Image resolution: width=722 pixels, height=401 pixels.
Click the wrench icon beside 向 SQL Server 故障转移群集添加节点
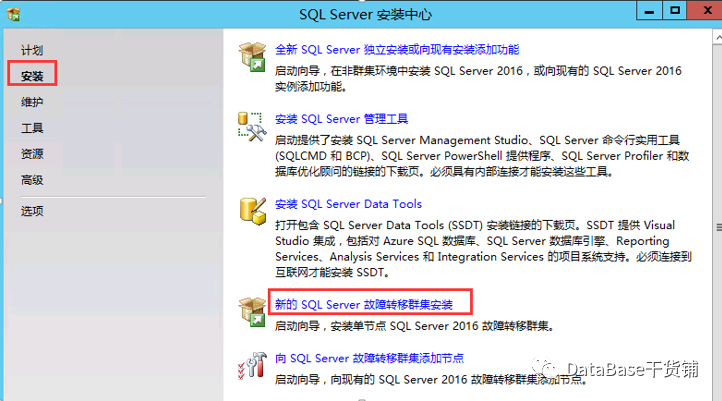coord(252,366)
